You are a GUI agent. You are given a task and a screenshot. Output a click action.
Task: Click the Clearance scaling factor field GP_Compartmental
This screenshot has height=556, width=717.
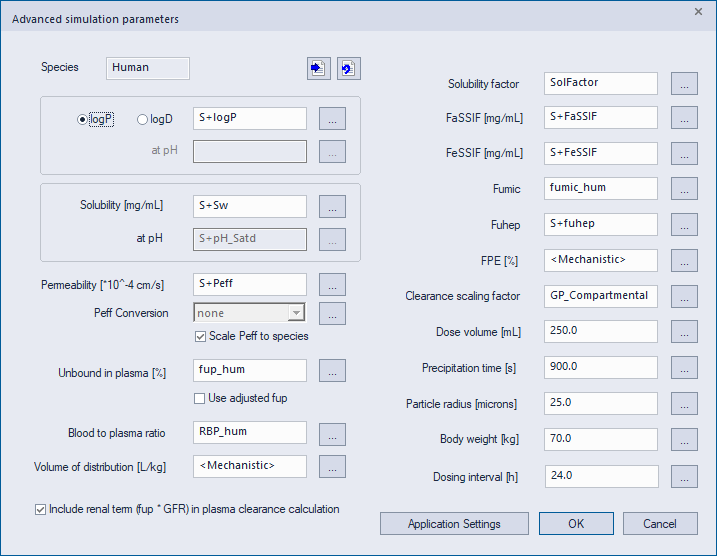[x=601, y=296]
